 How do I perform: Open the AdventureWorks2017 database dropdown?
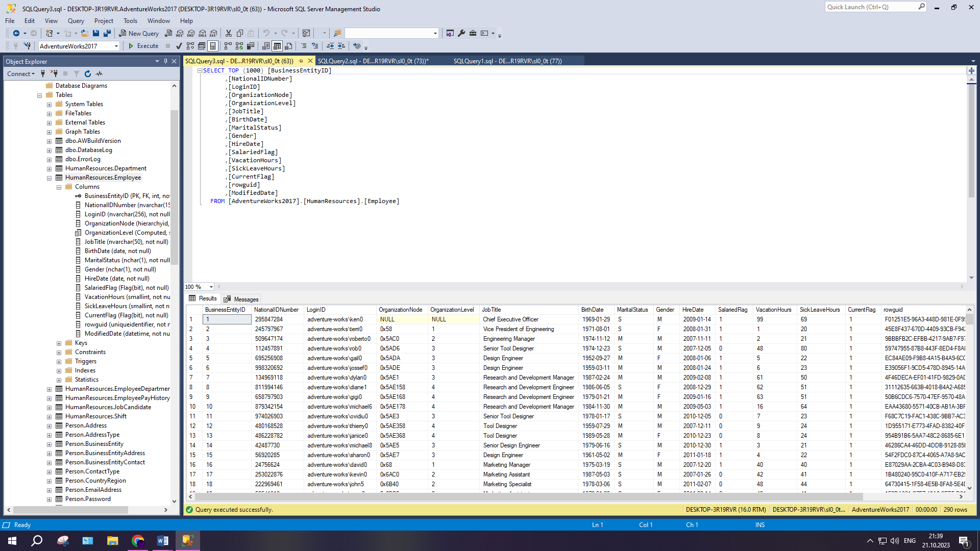point(116,46)
